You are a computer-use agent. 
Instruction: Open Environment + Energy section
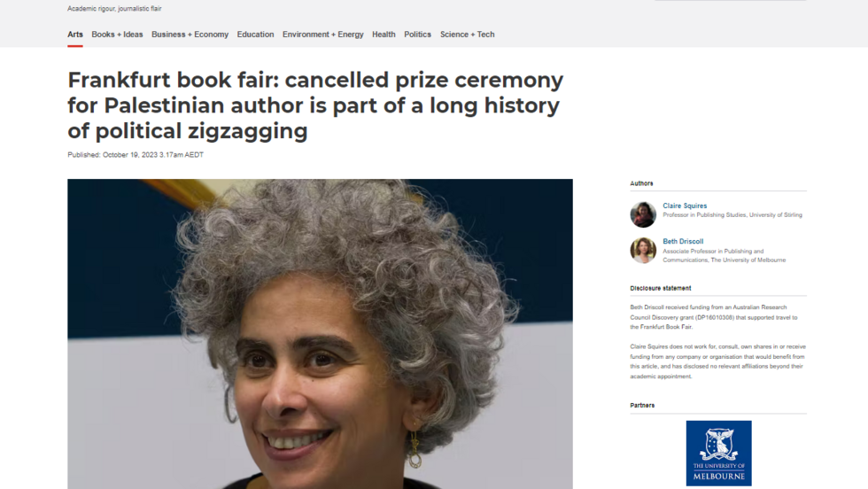click(x=322, y=35)
